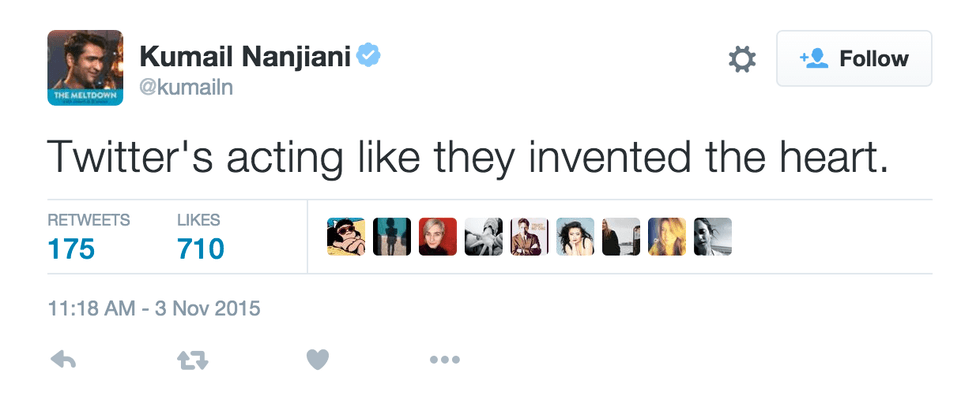Select the dark silhouette liker avatar
Screen dimensions: 980x407
392,237
